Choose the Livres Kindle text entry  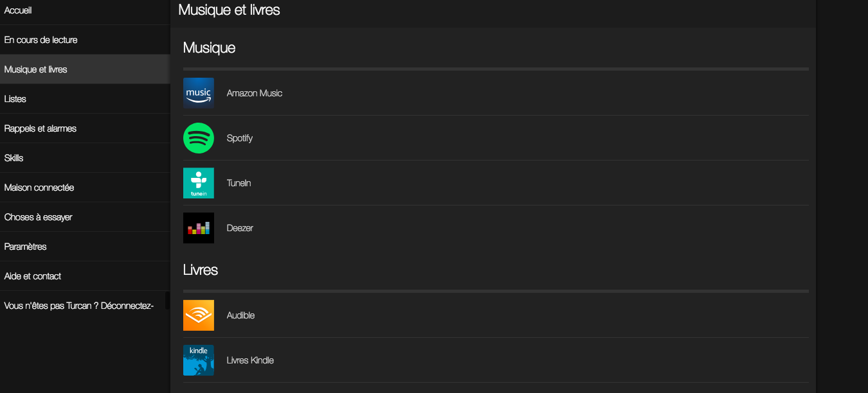point(250,360)
